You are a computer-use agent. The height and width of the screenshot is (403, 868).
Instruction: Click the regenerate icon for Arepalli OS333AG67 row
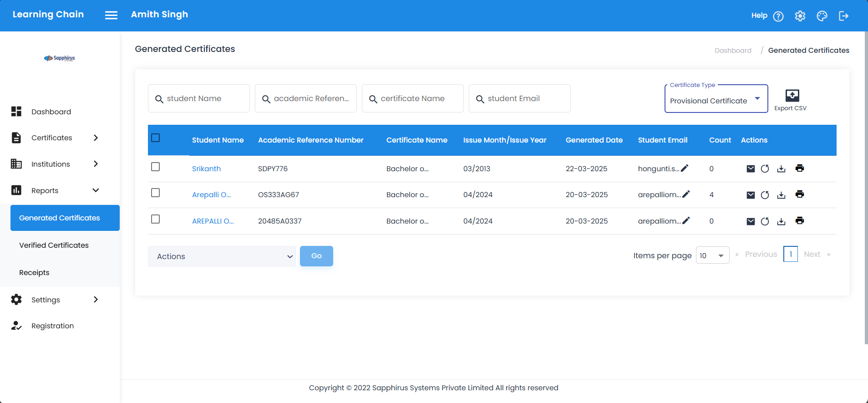[765, 195]
